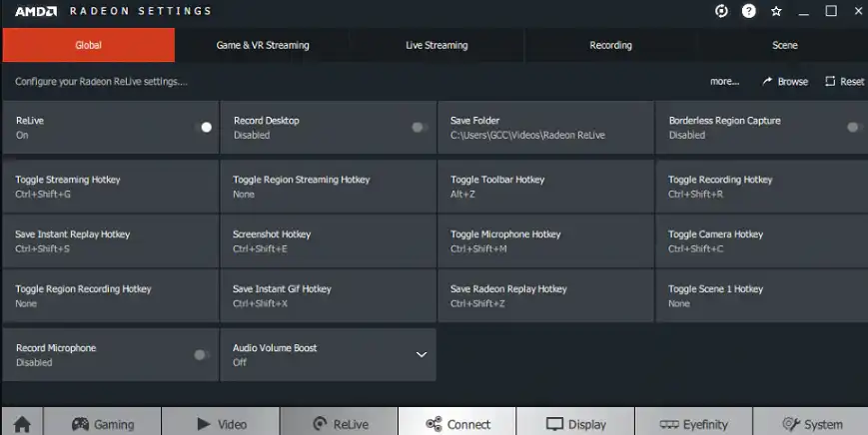Enable Borderless Region Capture switch

[x=855, y=127]
